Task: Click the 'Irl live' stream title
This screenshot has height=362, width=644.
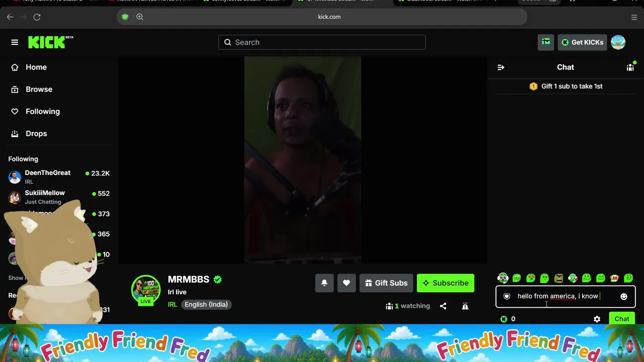Action: coord(177,292)
